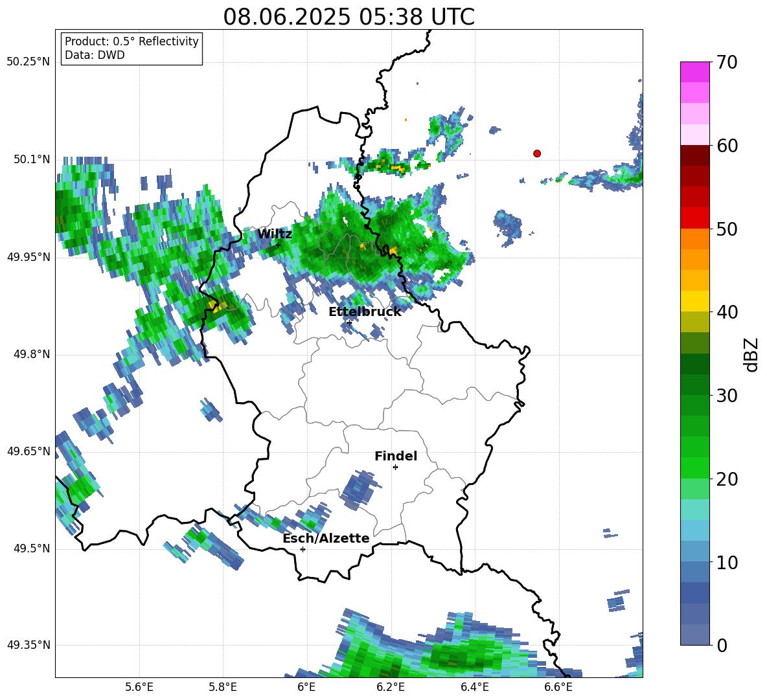Click the Findel station label
The image size is (767, 700).
point(396,456)
